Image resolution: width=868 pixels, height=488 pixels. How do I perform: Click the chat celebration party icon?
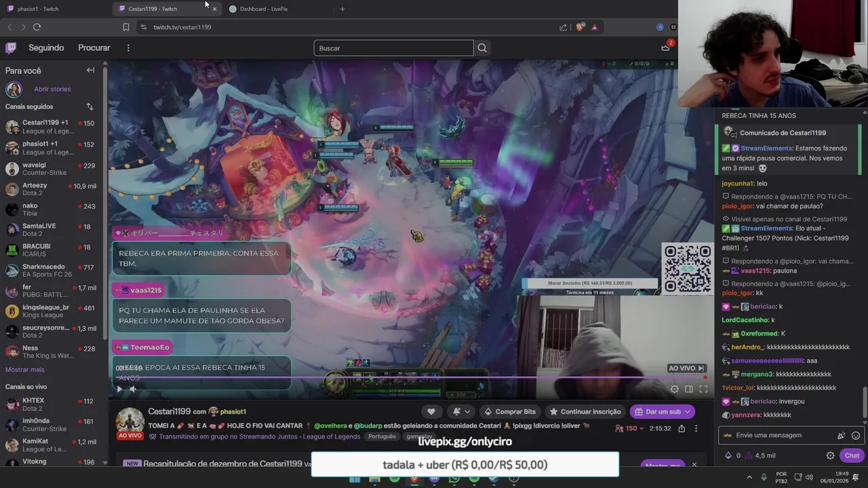842,436
